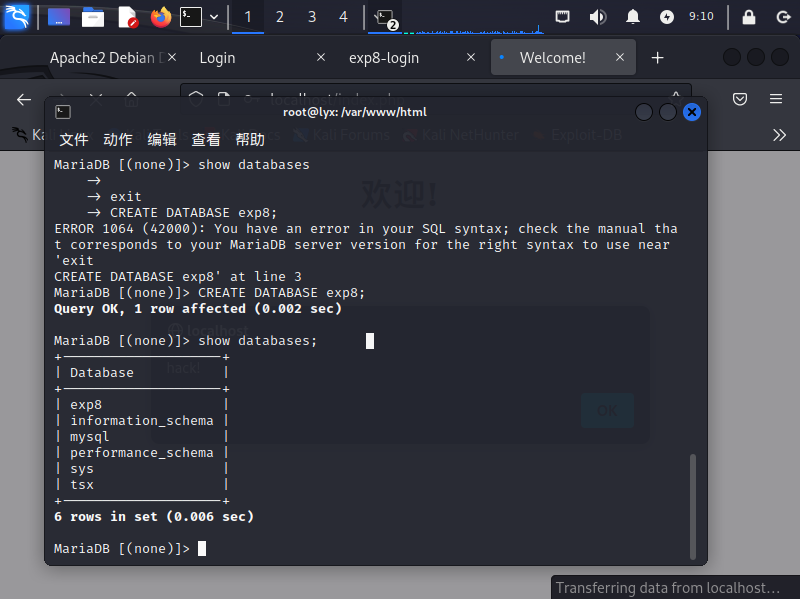The width and height of the screenshot is (800, 599).
Task: Open the power manager tray icon
Action: (x=667, y=17)
